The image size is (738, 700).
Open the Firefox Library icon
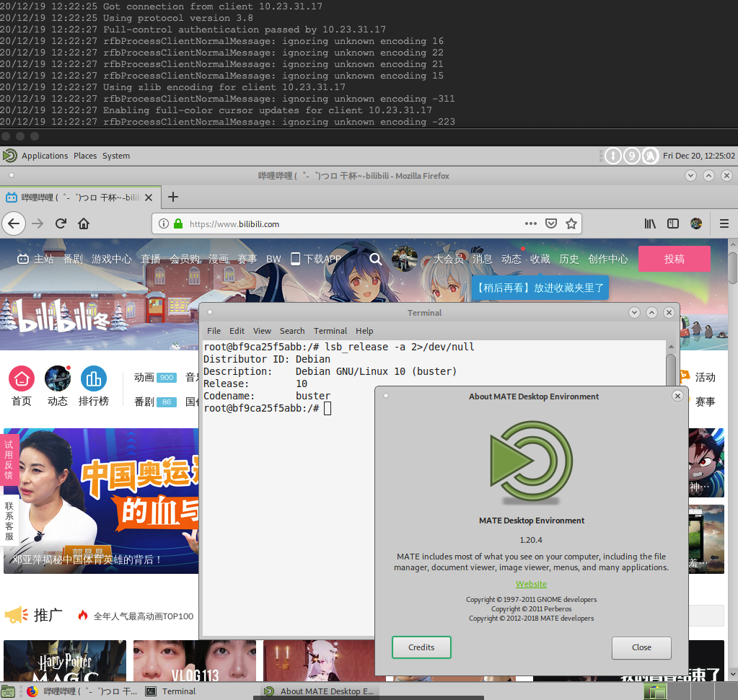(649, 223)
